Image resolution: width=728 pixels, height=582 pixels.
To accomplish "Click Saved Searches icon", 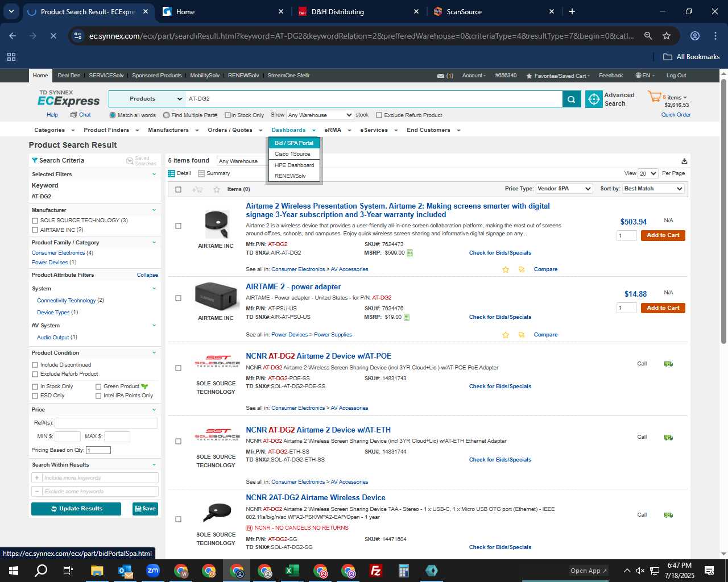I will tap(130, 161).
